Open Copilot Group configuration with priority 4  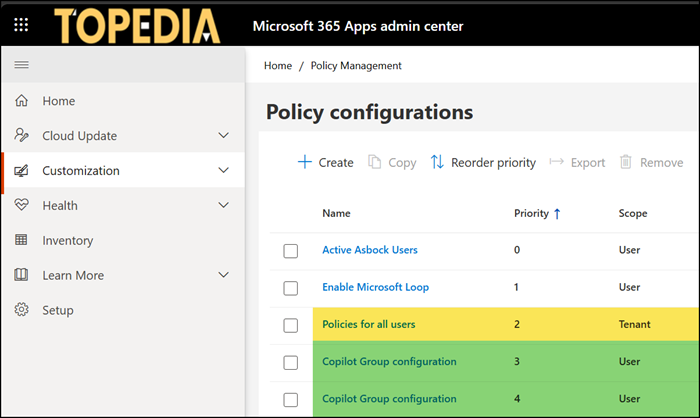tap(389, 398)
